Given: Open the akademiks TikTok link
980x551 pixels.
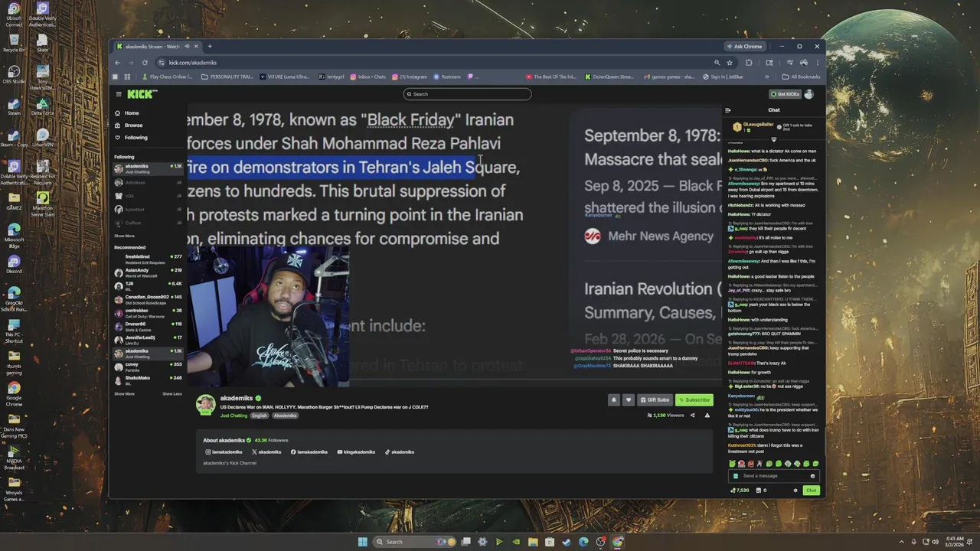Looking at the screenshot, I should point(400,452).
